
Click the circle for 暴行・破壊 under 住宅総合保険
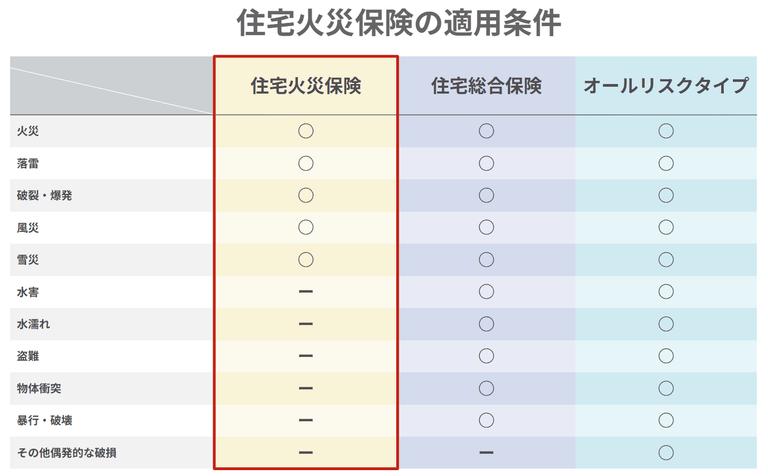pos(486,419)
